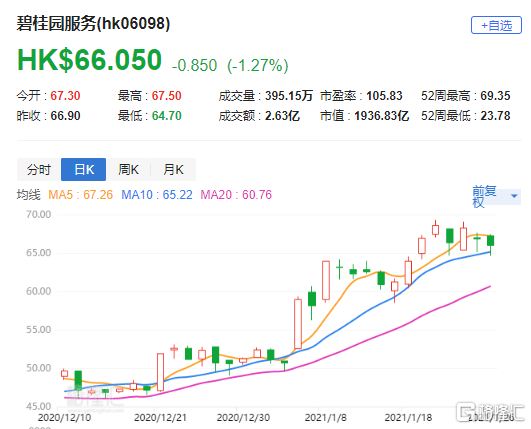Image resolution: width=531 pixels, height=429 pixels.
Task: Click the 45.00 y-axis label
Action: [x=39, y=406]
